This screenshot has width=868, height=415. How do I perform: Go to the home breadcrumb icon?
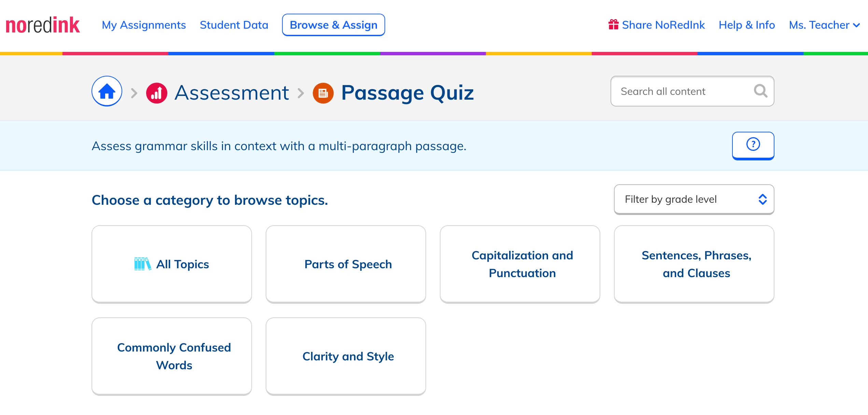[107, 91]
